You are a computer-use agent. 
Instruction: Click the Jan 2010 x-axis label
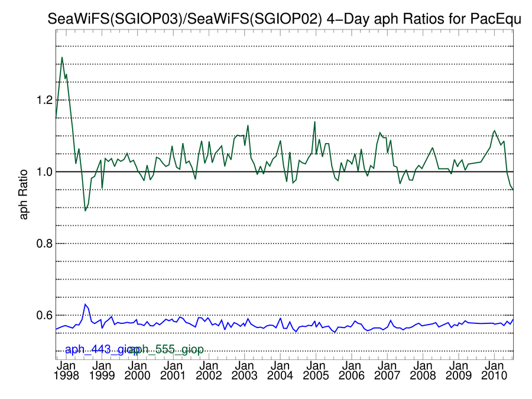[494, 371]
